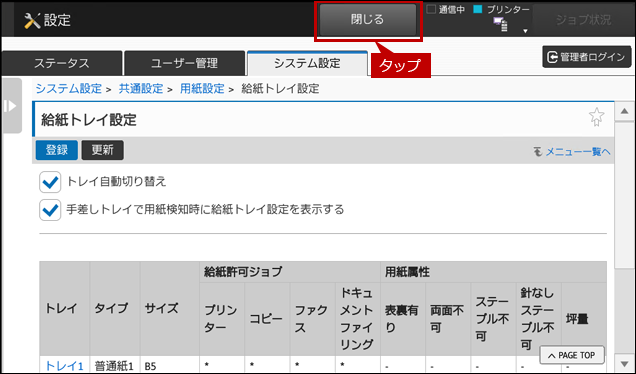Click the ドキュメントファイリング column header

pyautogui.click(x=357, y=319)
